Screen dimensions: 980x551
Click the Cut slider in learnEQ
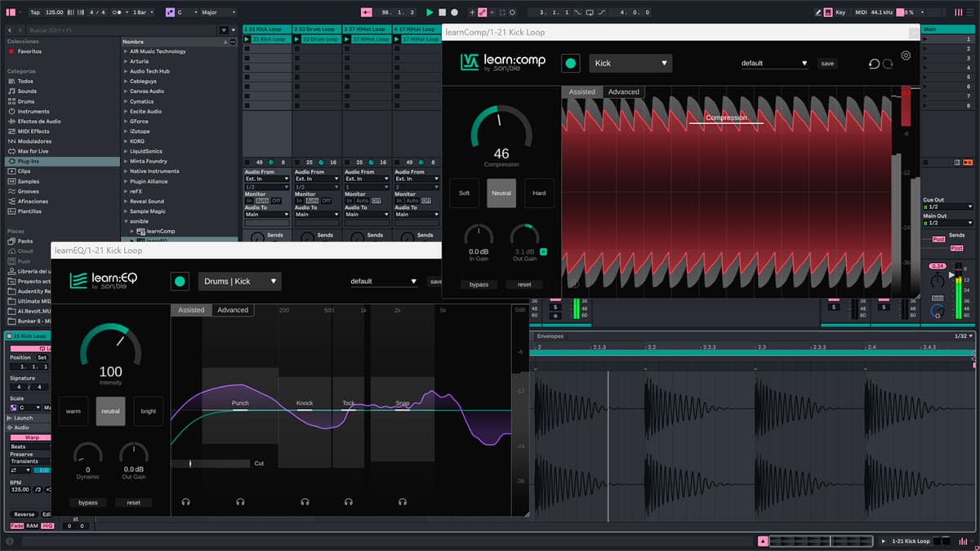tap(211, 464)
